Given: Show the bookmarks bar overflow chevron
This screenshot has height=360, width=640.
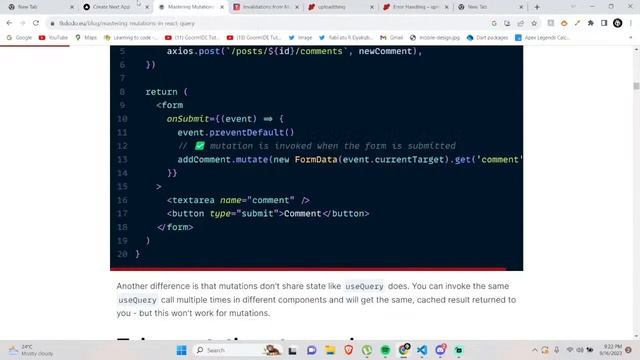Looking at the screenshot, I should (631, 38).
